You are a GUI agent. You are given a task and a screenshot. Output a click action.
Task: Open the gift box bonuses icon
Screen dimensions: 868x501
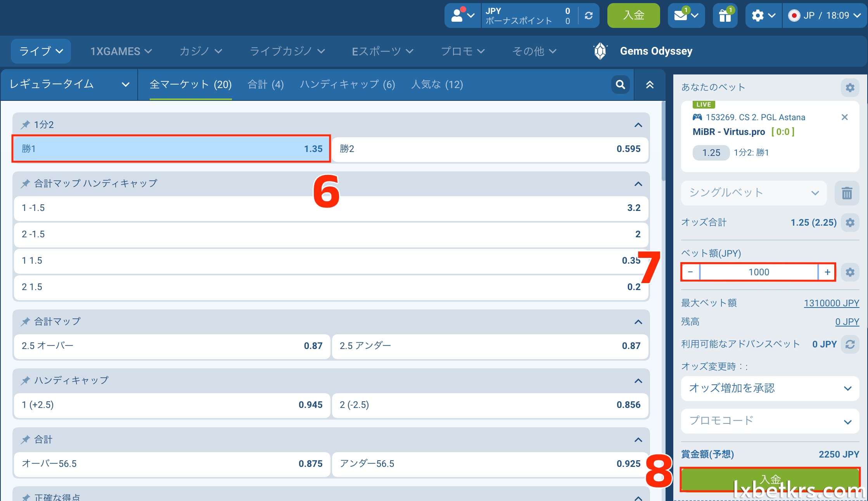(725, 16)
